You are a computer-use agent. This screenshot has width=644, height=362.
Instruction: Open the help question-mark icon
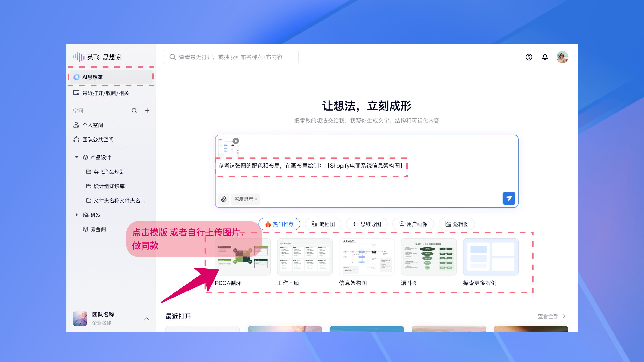click(529, 57)
